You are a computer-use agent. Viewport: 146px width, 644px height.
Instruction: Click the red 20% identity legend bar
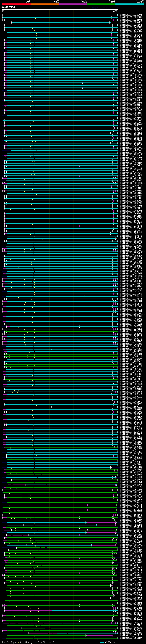coord(16,4)
